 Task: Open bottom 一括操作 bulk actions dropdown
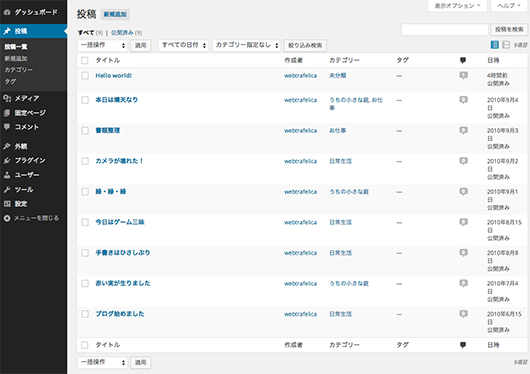tap(102, 363)
